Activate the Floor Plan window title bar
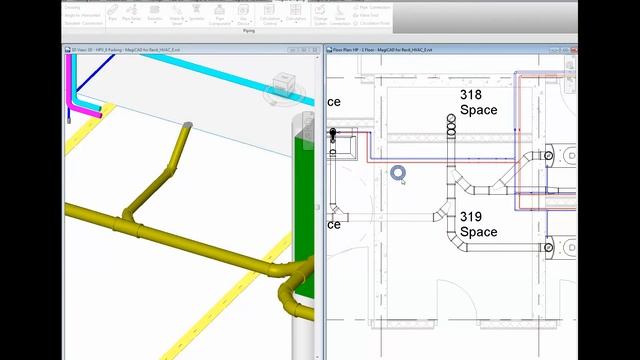Image resolution: width=640 pixels, height=360 pixels. (451, 50)
